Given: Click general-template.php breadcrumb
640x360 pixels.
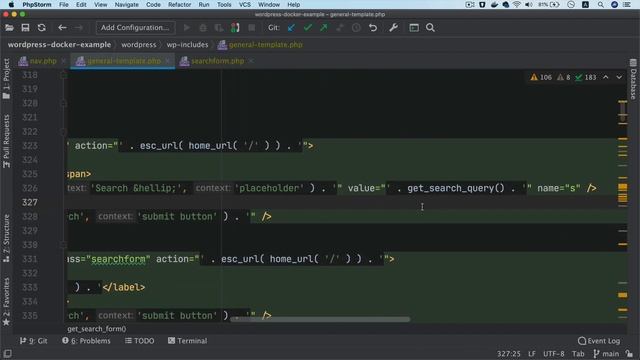Looking at the screenshot, I should 260,45.
